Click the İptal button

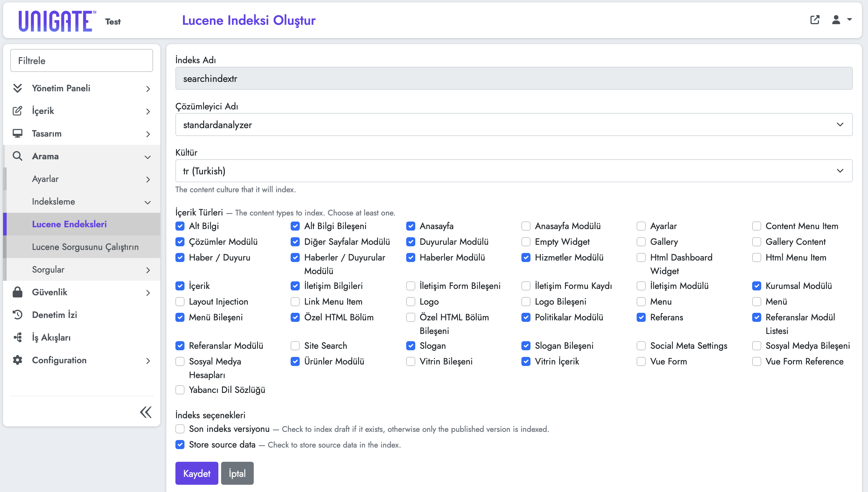click(237, 473)
